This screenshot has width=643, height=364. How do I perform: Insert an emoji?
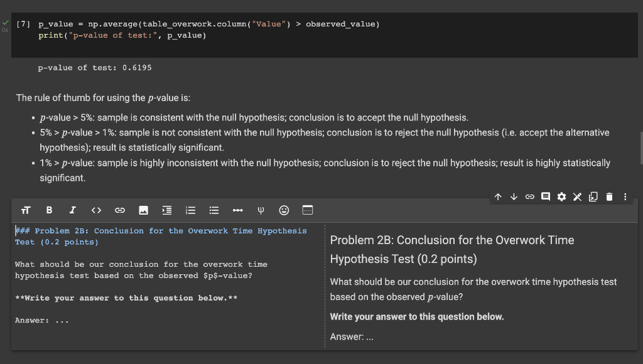tap(284, 210)
